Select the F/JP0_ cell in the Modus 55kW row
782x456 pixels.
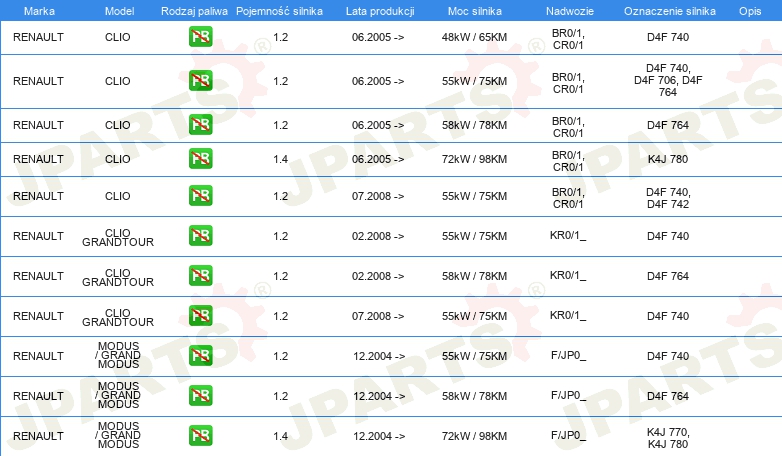(569, 356)
